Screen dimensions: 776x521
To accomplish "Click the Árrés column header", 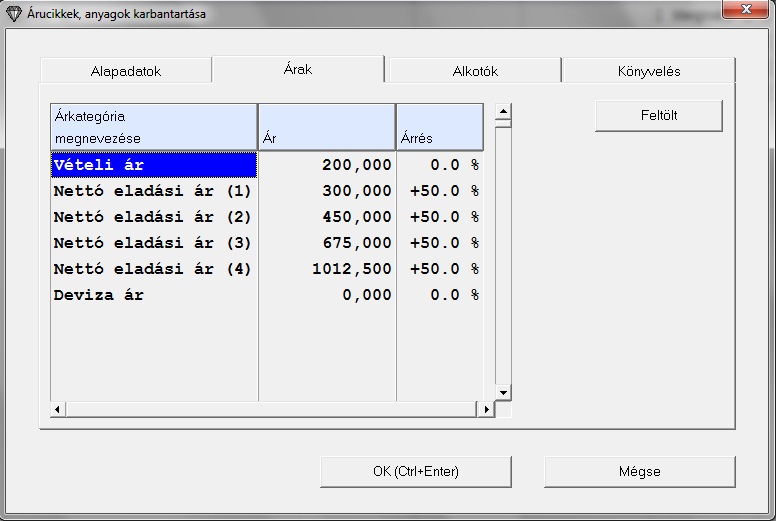I will 439,127.
